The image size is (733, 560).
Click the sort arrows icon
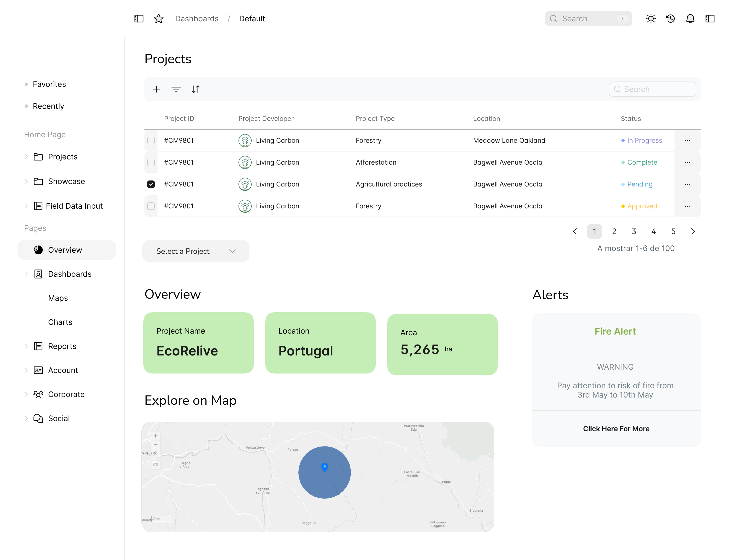[196, 89]
